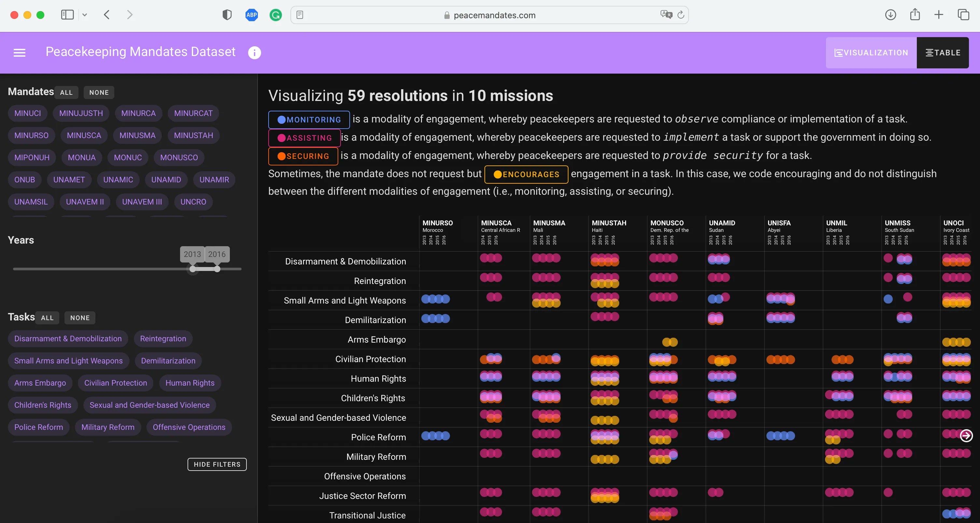This screenshot has width=980, height=523.
Task: Open the hamburger navigation menu
Action: 20,52
